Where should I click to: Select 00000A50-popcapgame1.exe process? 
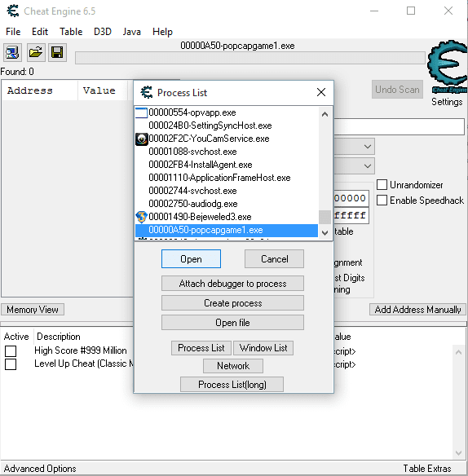point(227,230)
